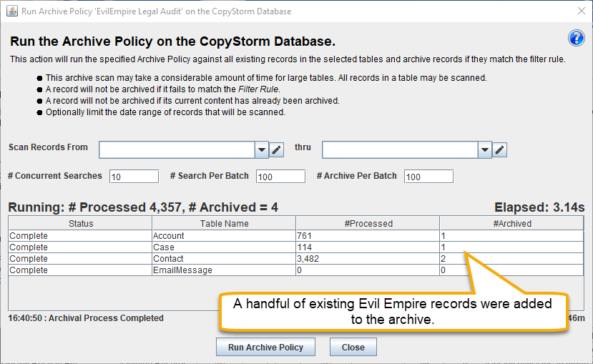Click the #Archived column header
The height and width of the screenshot is (364, 593).
pos(511,223)
